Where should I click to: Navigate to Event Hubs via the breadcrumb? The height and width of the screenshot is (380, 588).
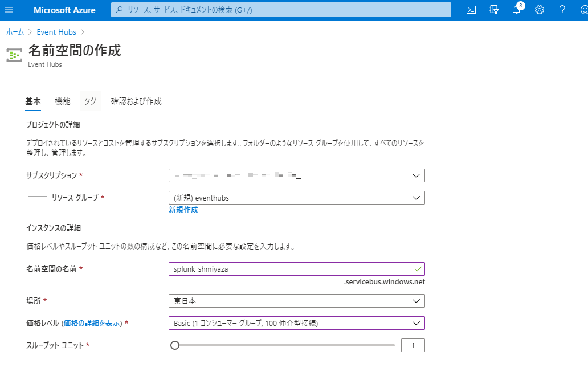[x=56, y=32]
